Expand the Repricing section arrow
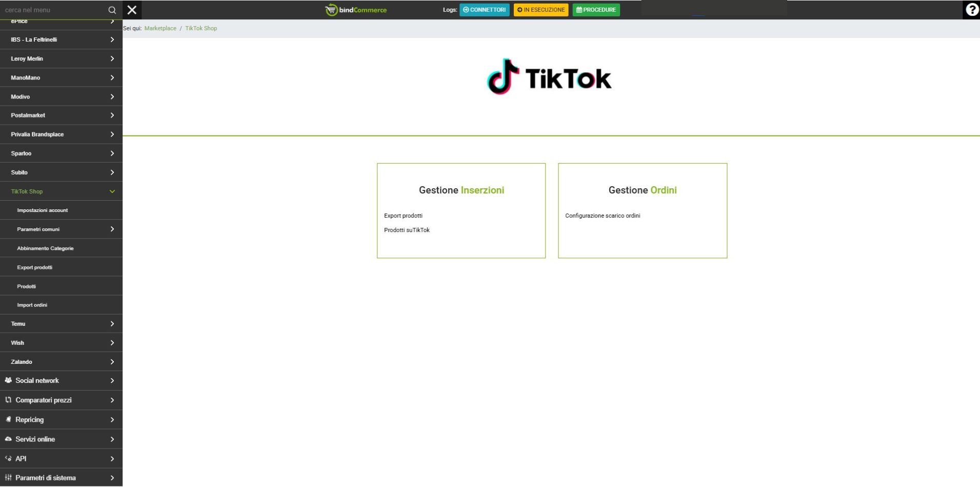The width and height of the screenshot is (980, 487). click(x=112, y=420)
